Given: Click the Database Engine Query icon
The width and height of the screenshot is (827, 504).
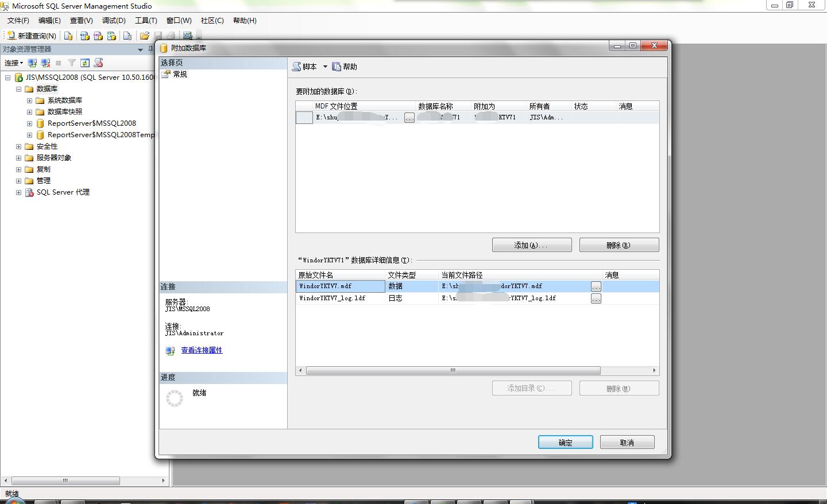Looking at the screenshot, I should pyautogui.click(x=68, y=36).
